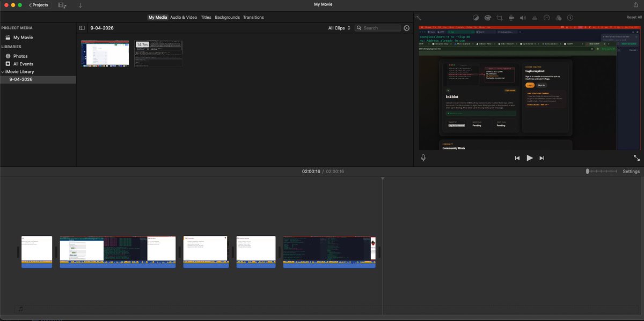This screenshot has height=321, width=644.
Task: Switch to the Titles tab
Action: tap(206, 17)
